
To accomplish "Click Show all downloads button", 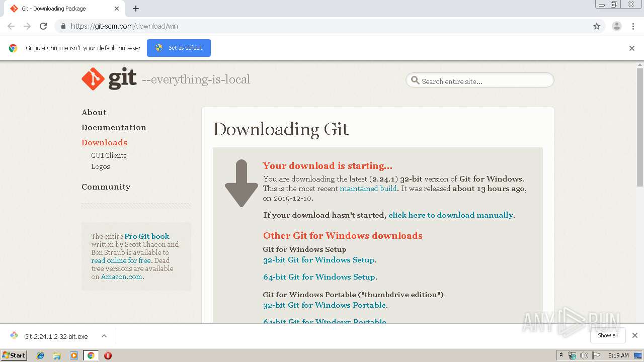I will [608, 335].
